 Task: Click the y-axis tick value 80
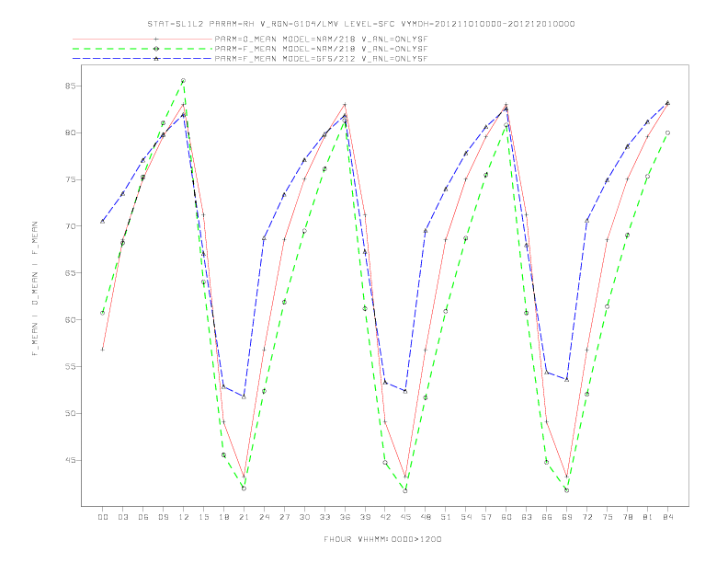point(71,132)
